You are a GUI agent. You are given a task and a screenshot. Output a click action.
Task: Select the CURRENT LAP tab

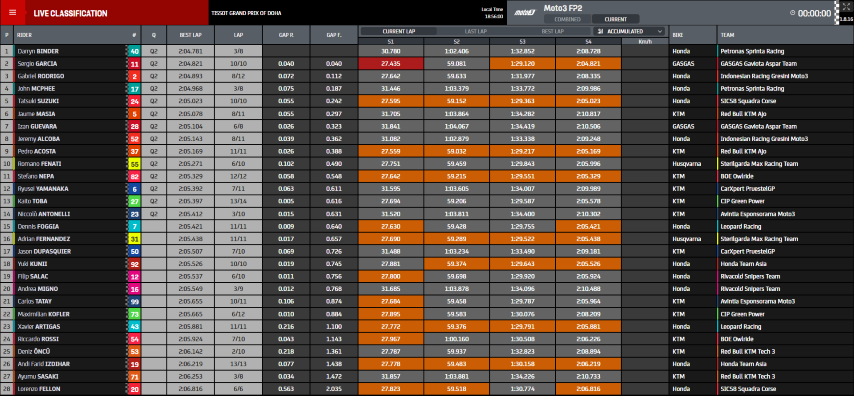coord(399,32)
